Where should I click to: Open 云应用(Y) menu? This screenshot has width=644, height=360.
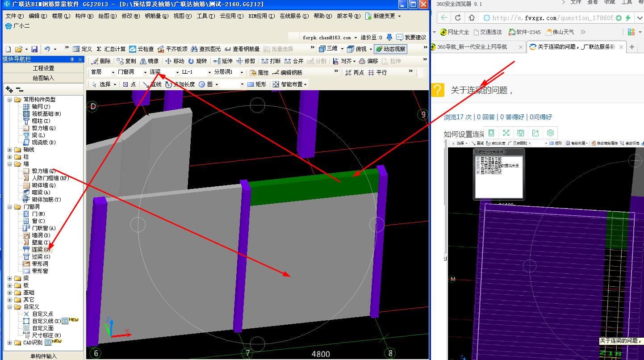[231, 16]
